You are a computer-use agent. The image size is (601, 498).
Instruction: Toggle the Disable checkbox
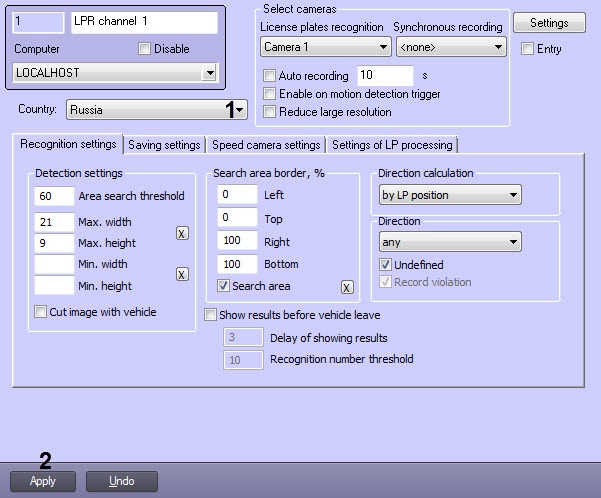click(144, 49)
